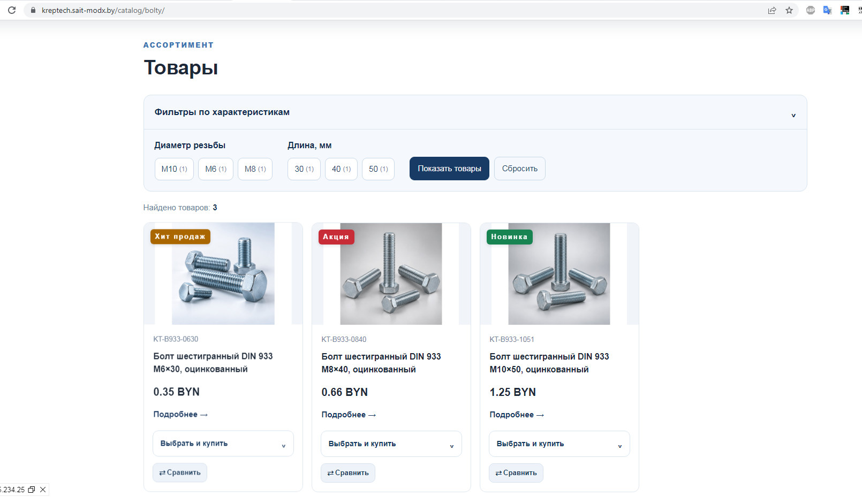Viewport: 862px width, 504px height.
Task: Open the M8×40 bolt product image
Action: tap(391, 274)
